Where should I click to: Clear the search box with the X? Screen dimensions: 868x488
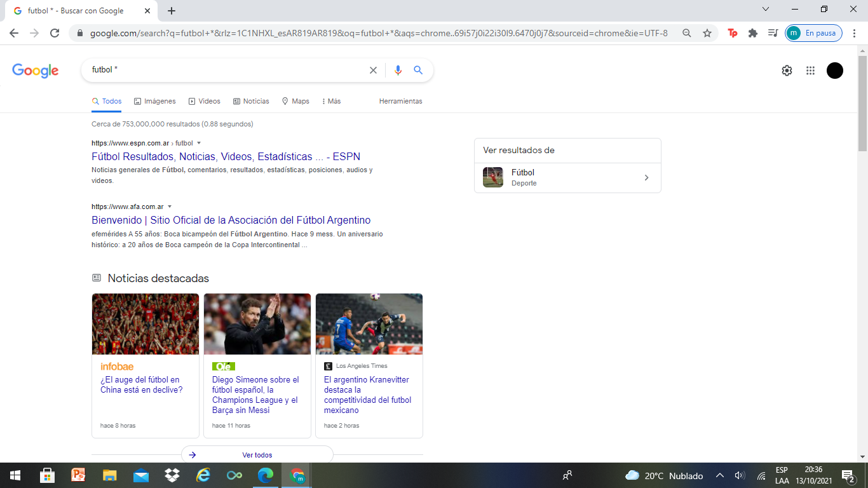click(x=373, y=71)
